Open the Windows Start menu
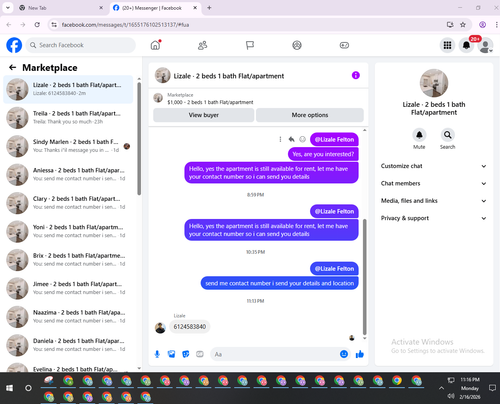 [9, 388]
